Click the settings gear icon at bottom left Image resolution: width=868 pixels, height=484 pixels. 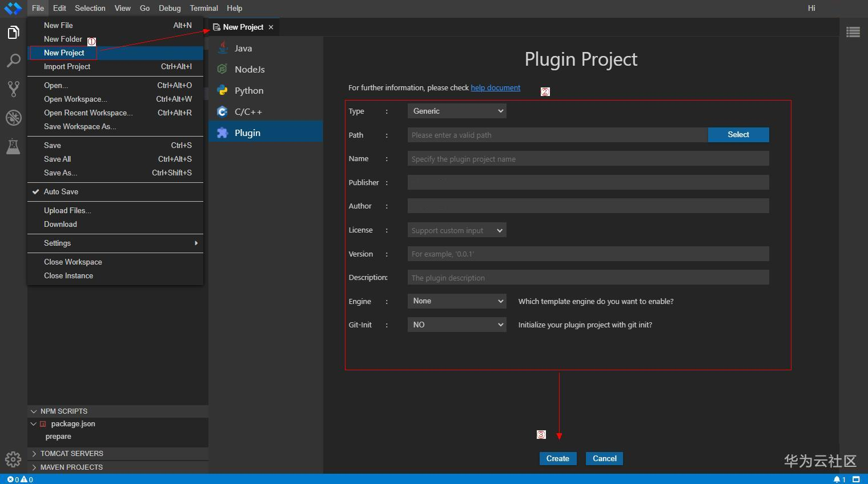tap(13, 459)
